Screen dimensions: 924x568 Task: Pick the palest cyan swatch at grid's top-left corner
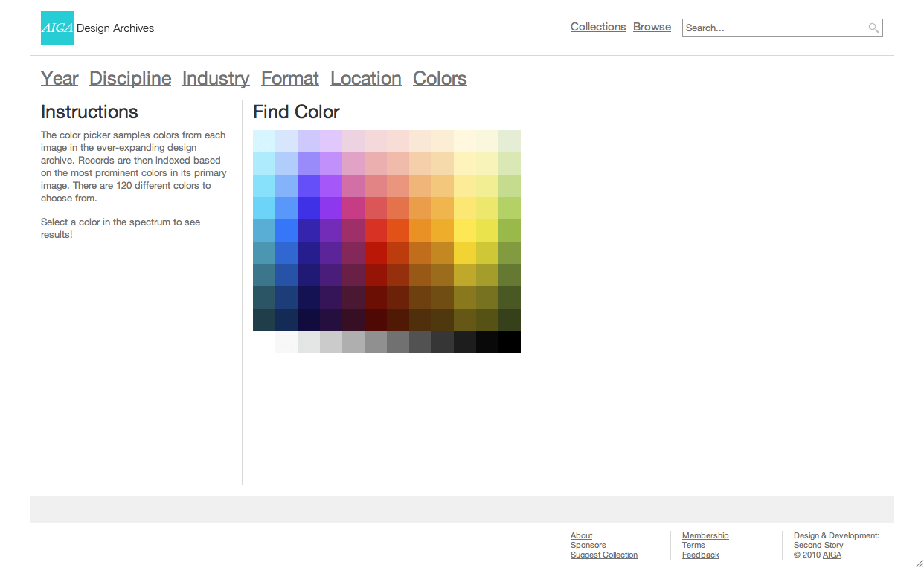coord(264,141)
